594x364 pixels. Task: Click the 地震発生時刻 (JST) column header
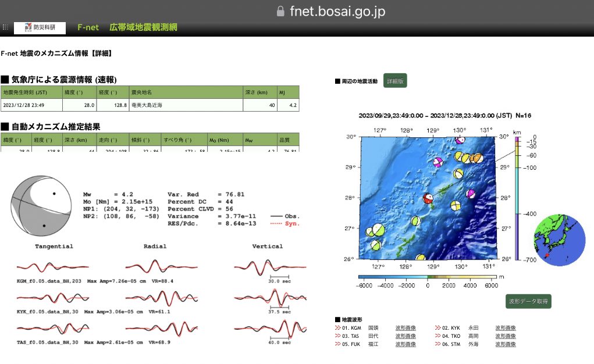31,92
